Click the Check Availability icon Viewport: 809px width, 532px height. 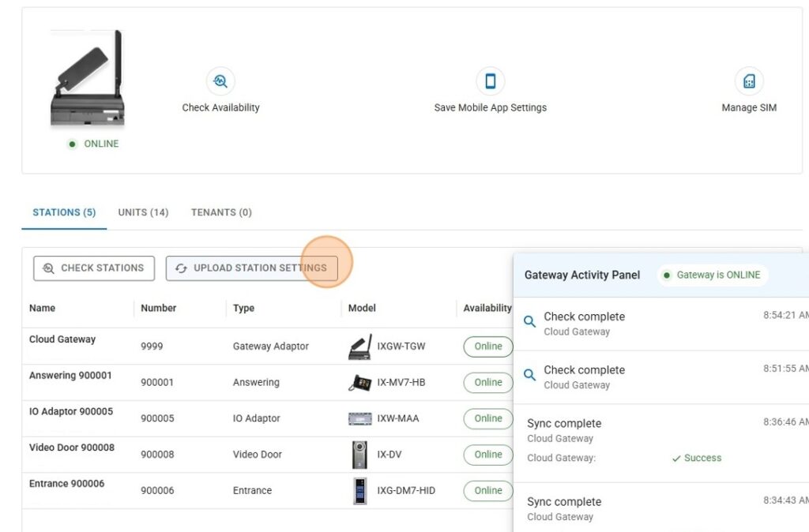(220, 81)
